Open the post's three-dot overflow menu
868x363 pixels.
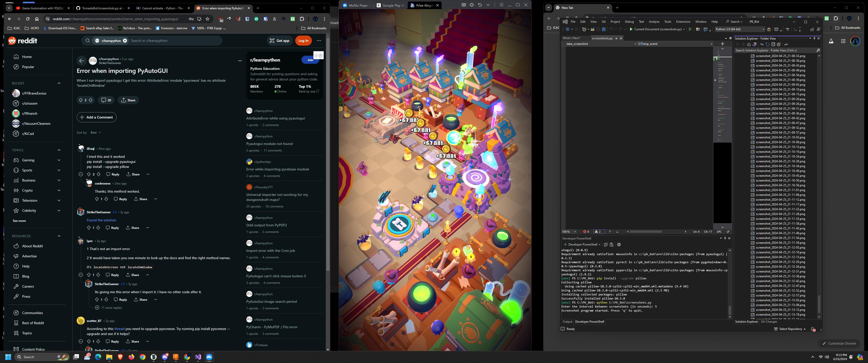pos(240,61)
